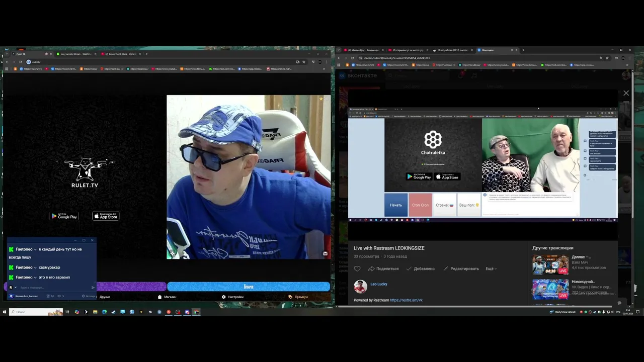Expand hidden bookmarks chevron in left browser
The width and height of the screenshot is (644, 362).
point(324,69)
